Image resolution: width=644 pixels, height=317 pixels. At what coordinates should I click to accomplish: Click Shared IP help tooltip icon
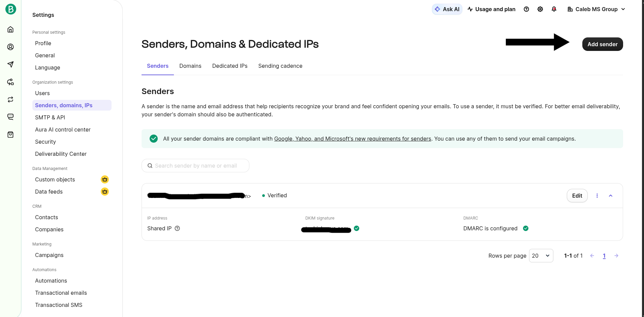[x=177, y=228]
